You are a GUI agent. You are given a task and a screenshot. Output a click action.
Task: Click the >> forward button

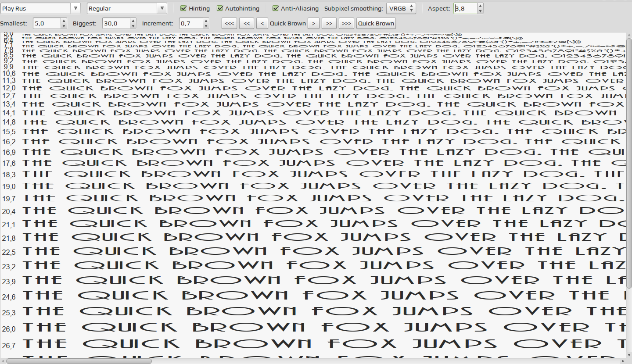[329, 23]
